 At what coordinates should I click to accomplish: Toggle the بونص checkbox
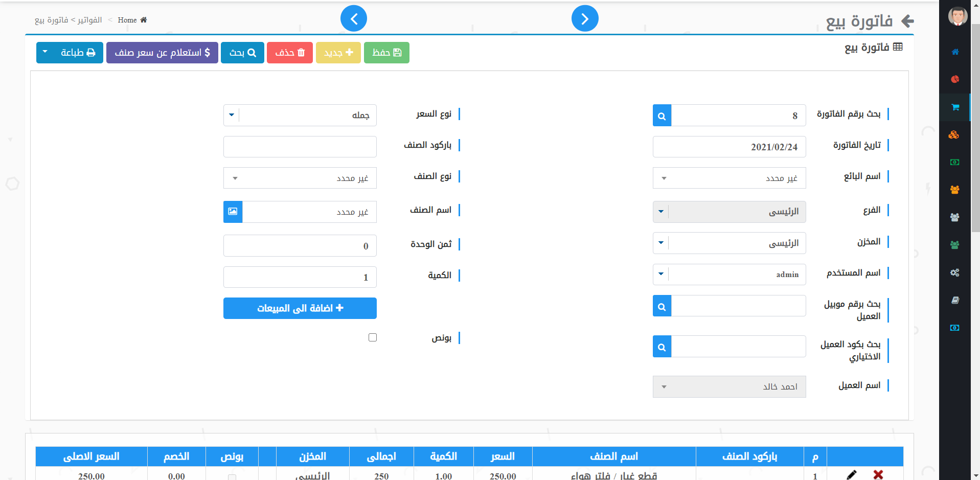click(x=373, y=337)
